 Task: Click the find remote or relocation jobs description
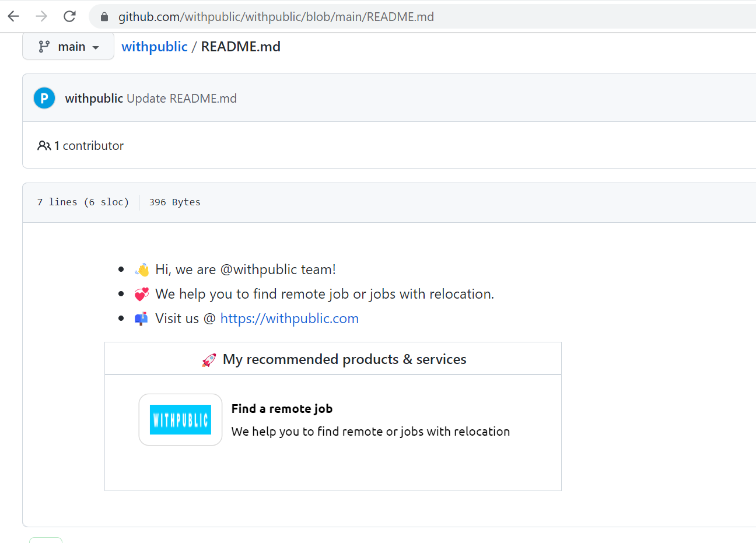tap(370, 432)
